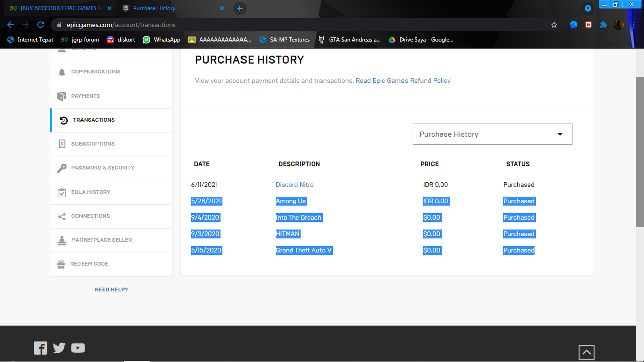Expand the Purchase History dropdown
Screen dimensions: 644x362
pos(493,134)
